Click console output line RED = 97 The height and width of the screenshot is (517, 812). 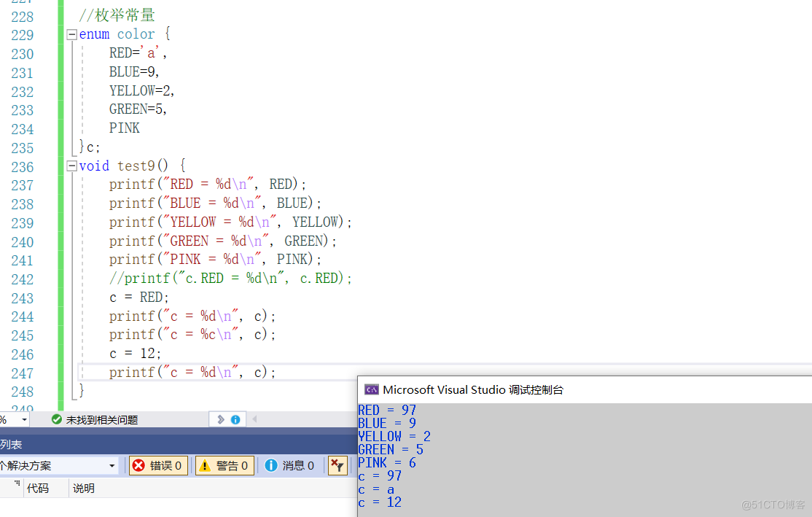click(387, 411)
